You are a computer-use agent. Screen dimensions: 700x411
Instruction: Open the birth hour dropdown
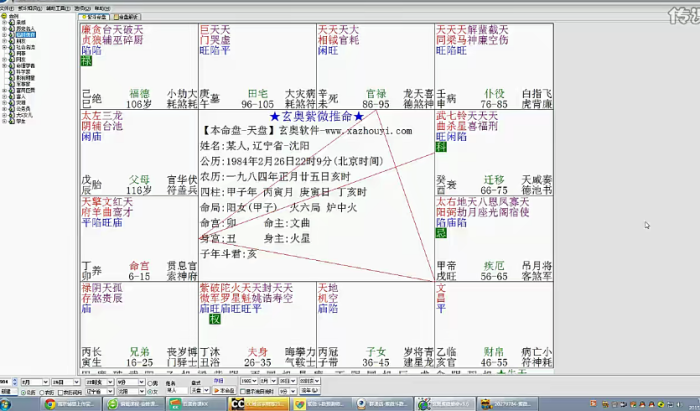[x=98, y=382]
